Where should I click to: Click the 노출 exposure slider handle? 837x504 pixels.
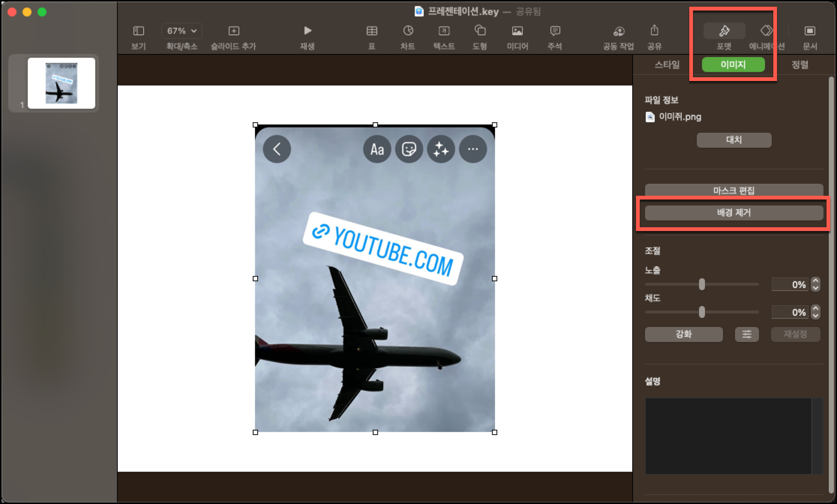click(702, 284)
